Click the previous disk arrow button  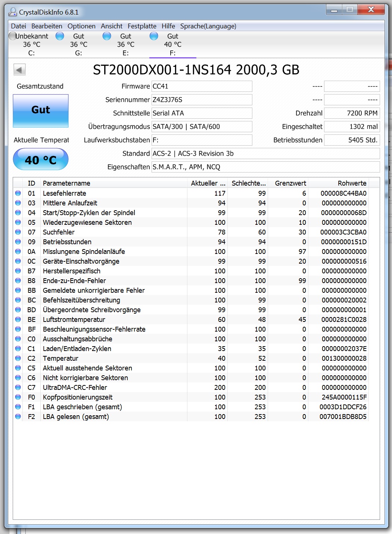click(19, 70)
